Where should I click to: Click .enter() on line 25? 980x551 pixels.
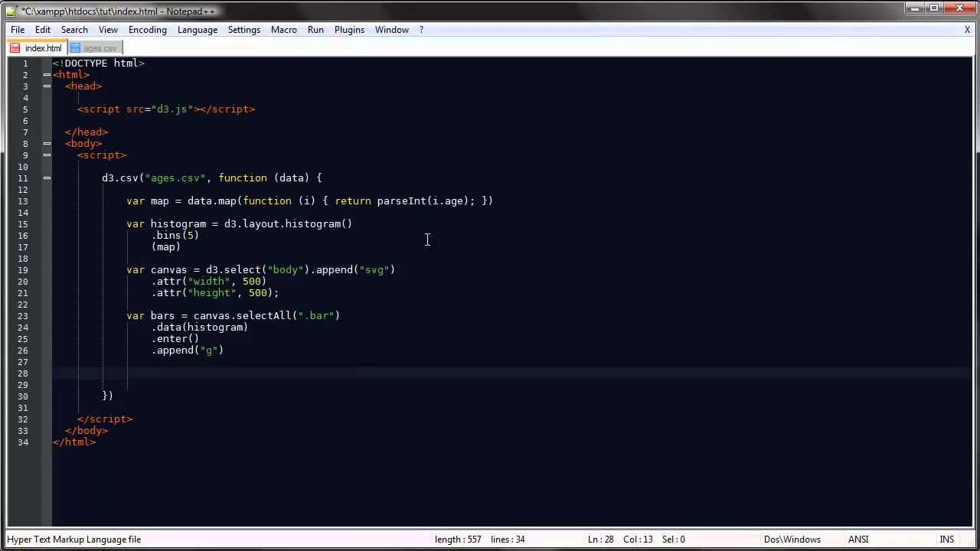click(175, 338)
